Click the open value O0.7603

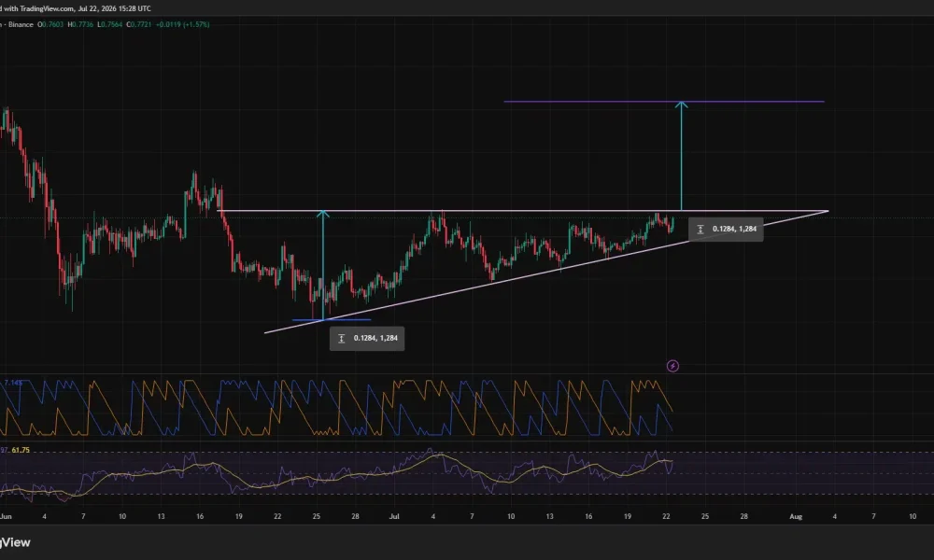coord(50,24)
